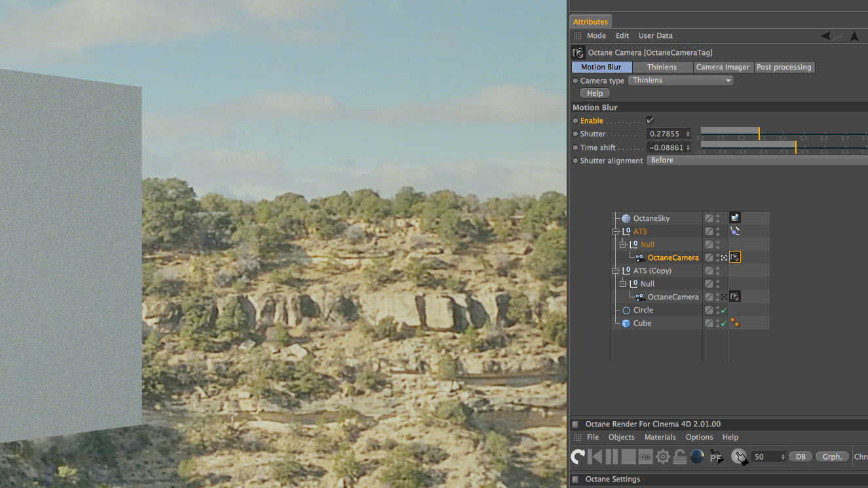The width and height of the screenshot is (868, 488).
Task: Toggle visibility dots on the Cube row
Action: (x=717, y=323)
